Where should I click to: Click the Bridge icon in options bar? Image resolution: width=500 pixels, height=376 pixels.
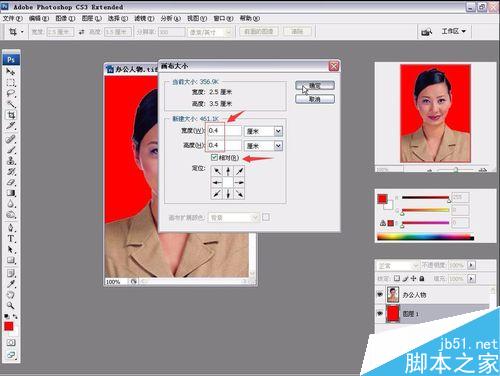pos(426,32)
